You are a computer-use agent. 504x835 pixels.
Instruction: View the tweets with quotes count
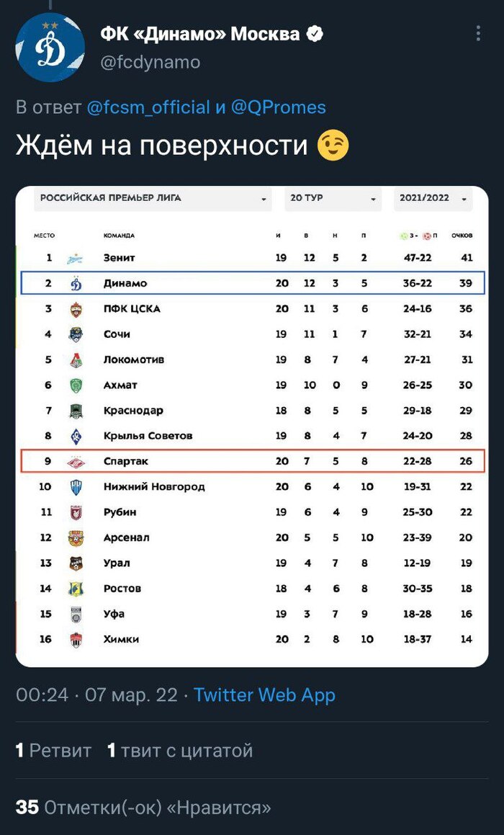180,751
